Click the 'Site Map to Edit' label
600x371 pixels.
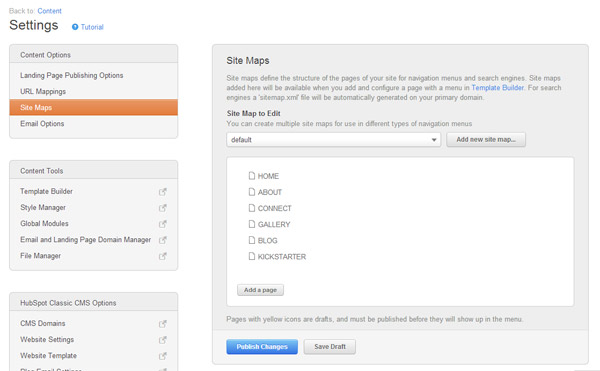tap(253, 113)
